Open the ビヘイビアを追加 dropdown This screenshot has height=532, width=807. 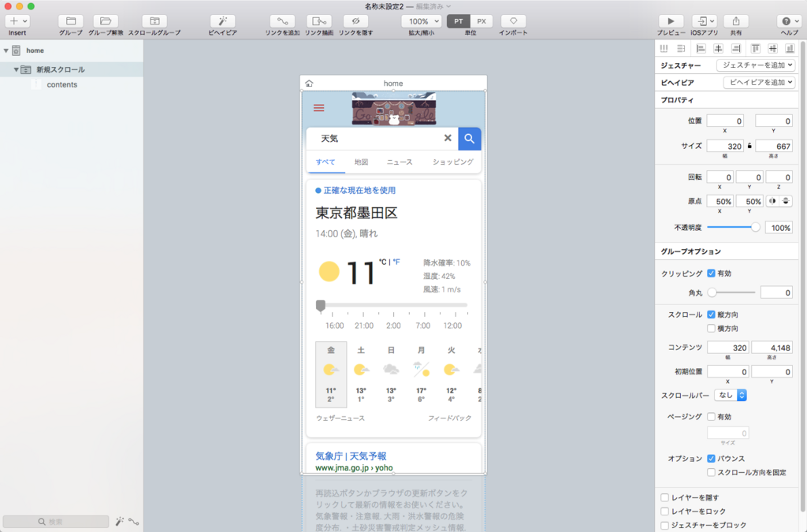[x=760, y=82]
